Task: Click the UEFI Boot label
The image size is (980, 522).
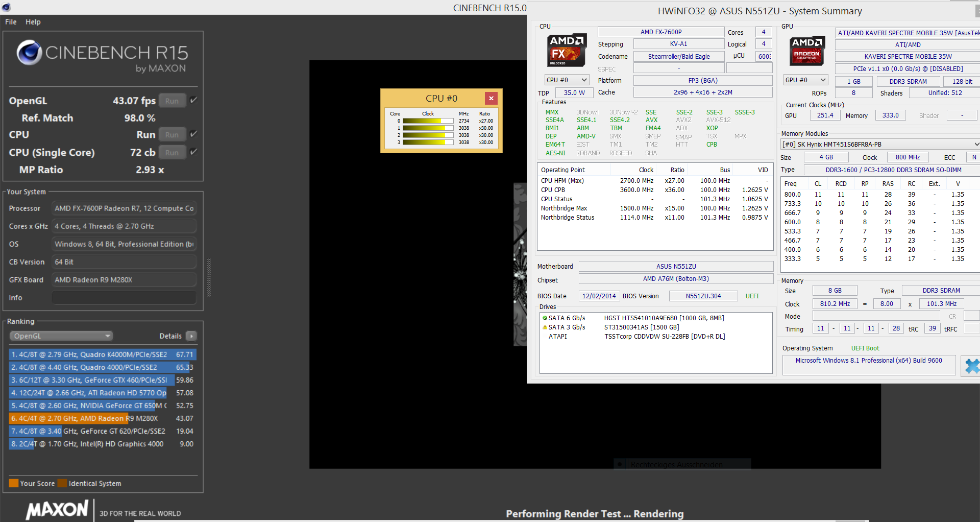Action: coord(865,348)
